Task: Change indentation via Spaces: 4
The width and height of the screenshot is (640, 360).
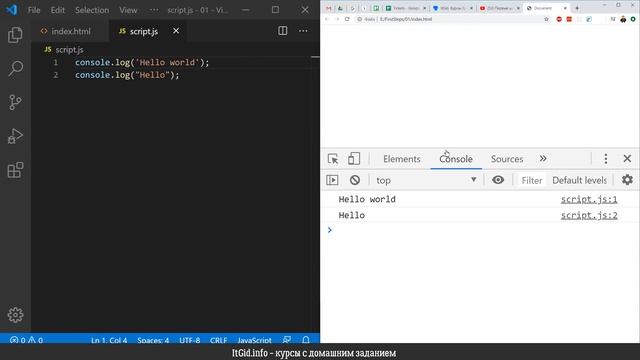Action: click(x=153, y=340)
